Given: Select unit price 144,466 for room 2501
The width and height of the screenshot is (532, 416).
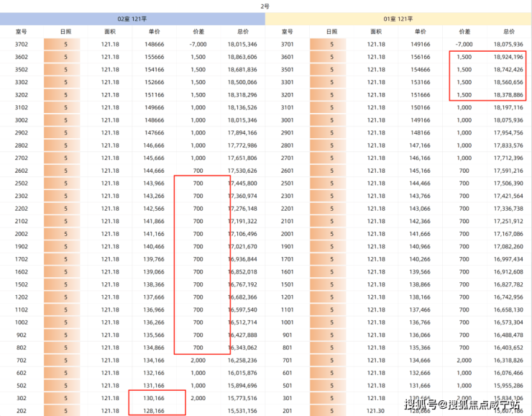Looking at the screenshot, I should click(x=420, y=184).
